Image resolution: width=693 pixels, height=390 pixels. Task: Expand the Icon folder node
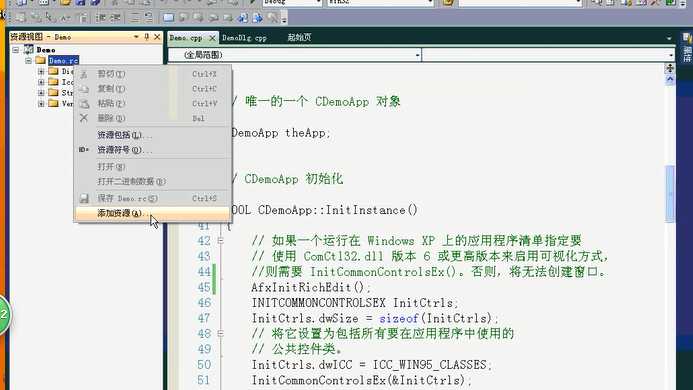coord(41,82)
